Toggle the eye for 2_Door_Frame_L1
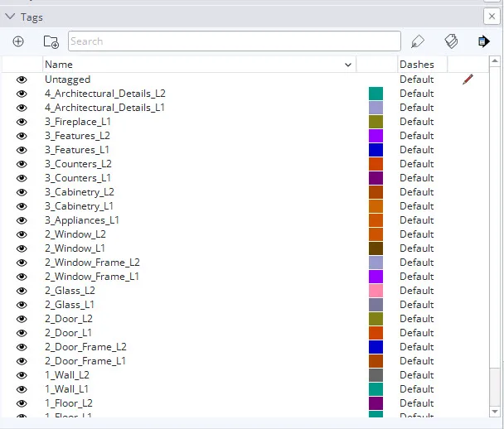 tap(22, 361)
